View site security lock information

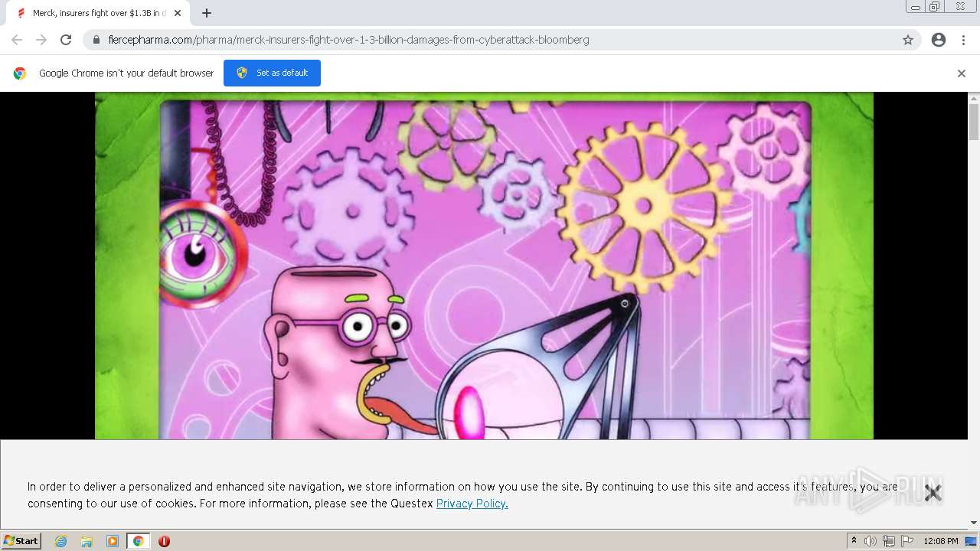point(96,40)
